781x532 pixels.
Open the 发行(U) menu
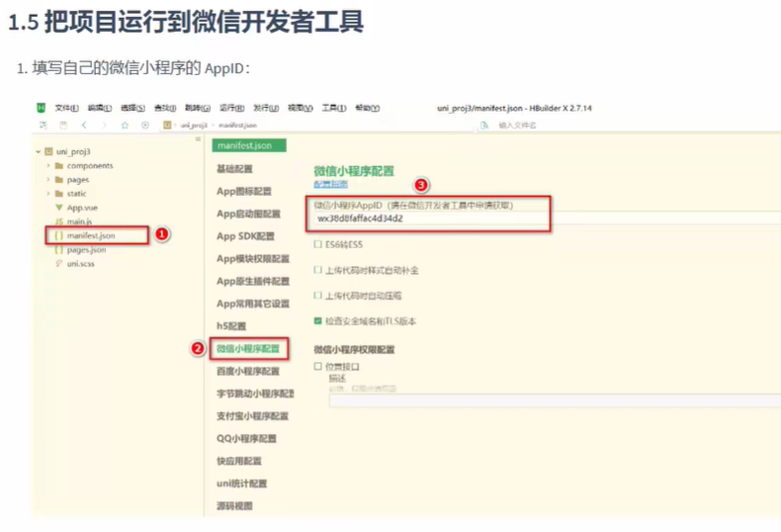[266, 108]
